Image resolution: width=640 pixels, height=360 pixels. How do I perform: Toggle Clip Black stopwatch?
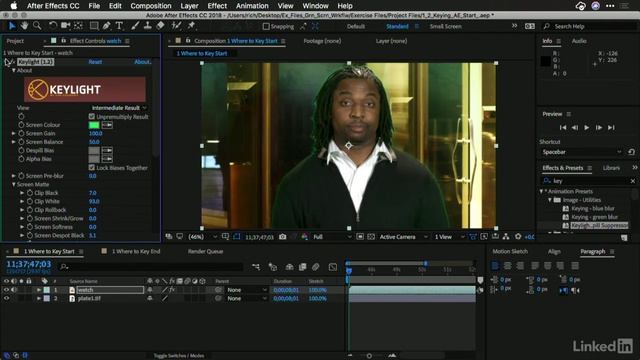click(x=30, y=193)
